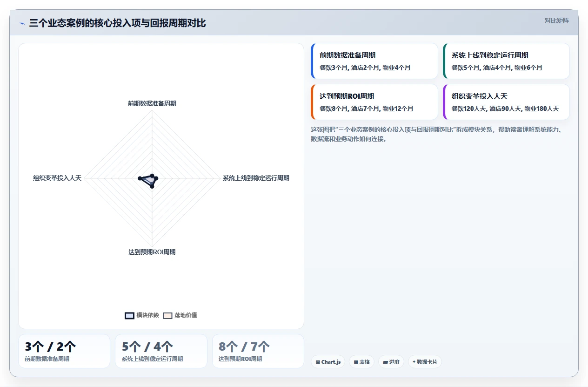Click the left radar data point on 组织变革 axis

pos(140,178)
